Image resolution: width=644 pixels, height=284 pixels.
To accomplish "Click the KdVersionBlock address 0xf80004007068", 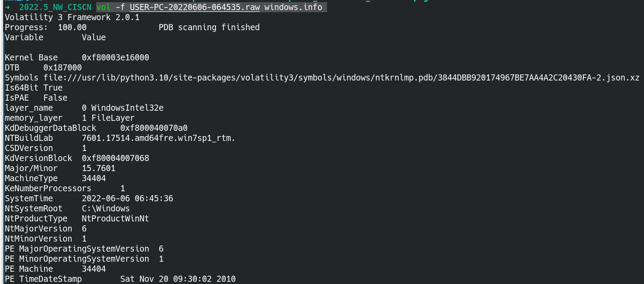I will click(115, 158).
